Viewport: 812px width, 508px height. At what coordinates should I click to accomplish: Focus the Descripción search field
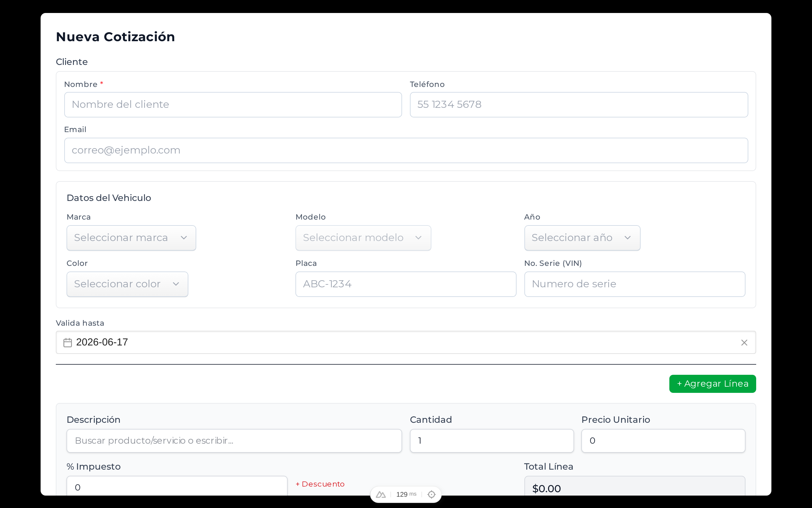pos(234,441)
